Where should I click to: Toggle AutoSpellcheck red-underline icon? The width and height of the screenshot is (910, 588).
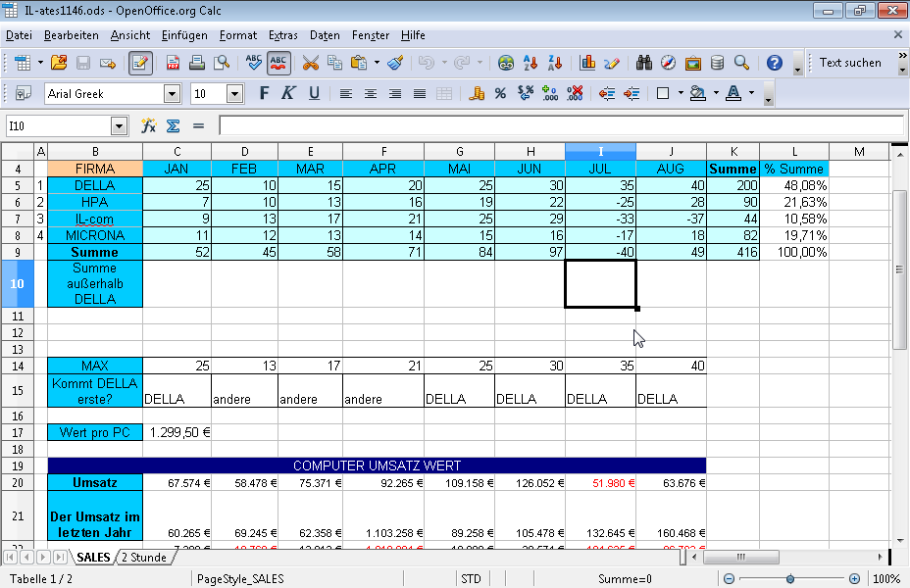point(278,63)
